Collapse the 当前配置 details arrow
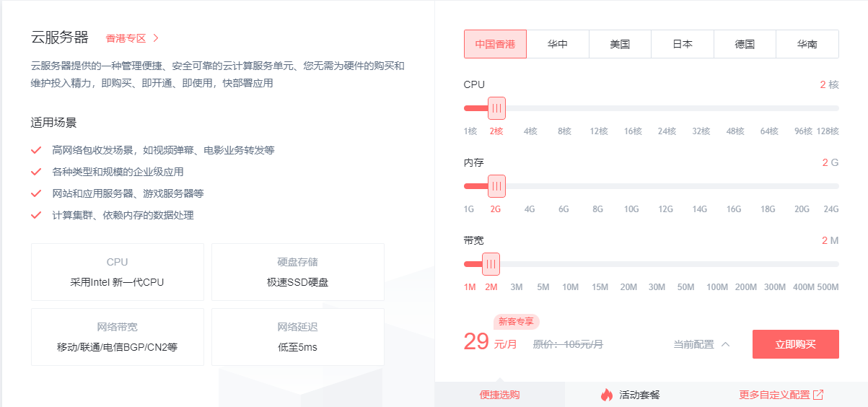 (x=726, y=344)
